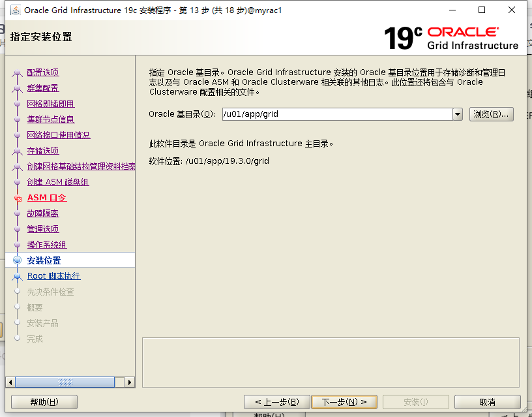Open the Root 脚本执行 step
This screenshot has width=532, height=417.
click(54, 276)
